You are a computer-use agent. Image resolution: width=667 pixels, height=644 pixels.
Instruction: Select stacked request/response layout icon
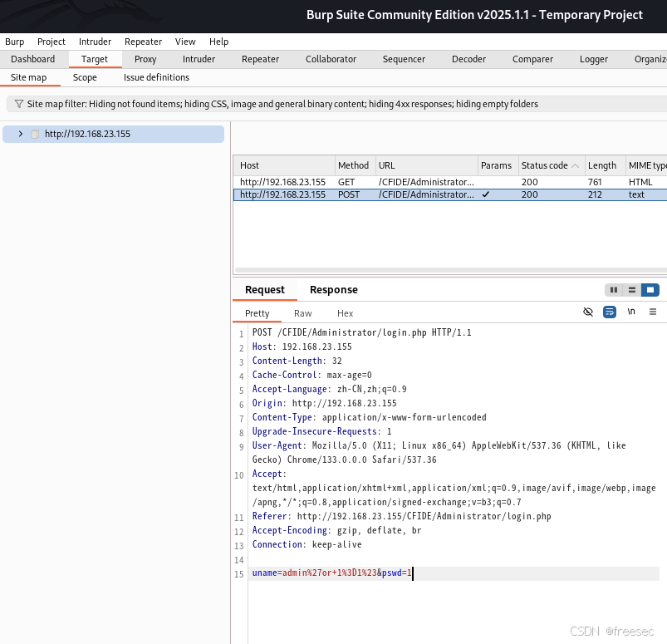(x=631, y=290)
